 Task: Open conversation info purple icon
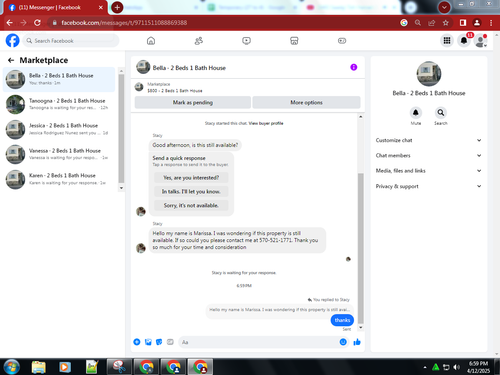click(354, 67)
